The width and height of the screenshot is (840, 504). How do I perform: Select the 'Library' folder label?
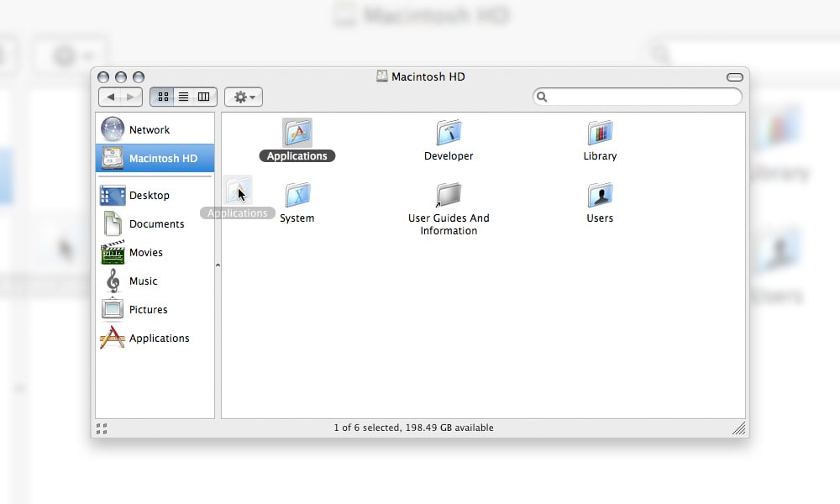(600, 156)
